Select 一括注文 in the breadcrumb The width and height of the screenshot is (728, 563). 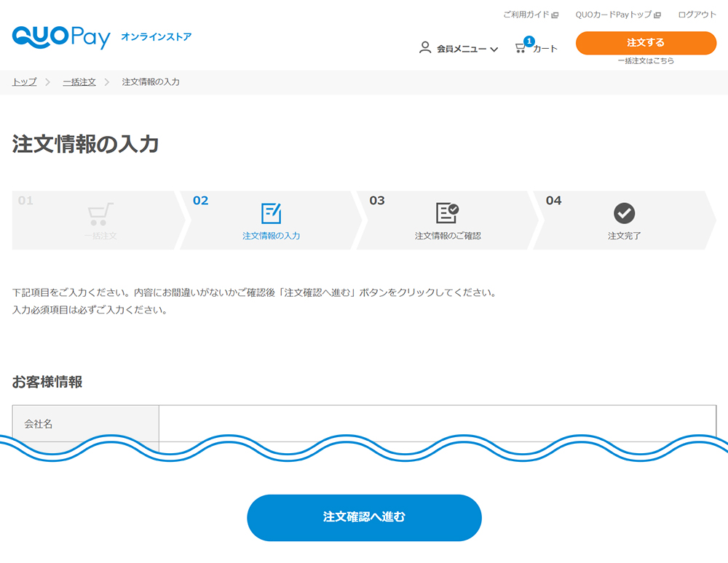coord(79,82)
